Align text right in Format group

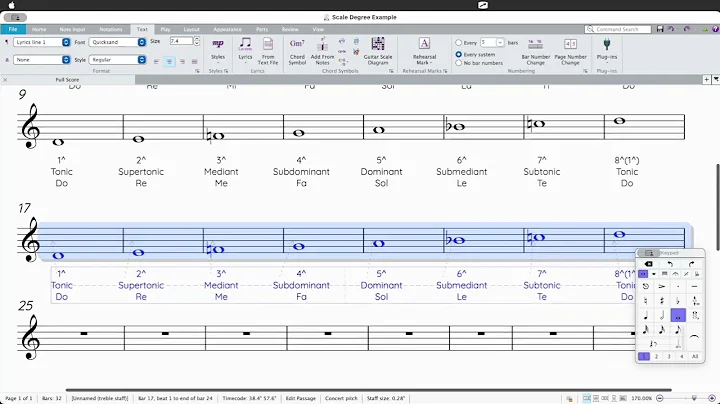(182, 62)
